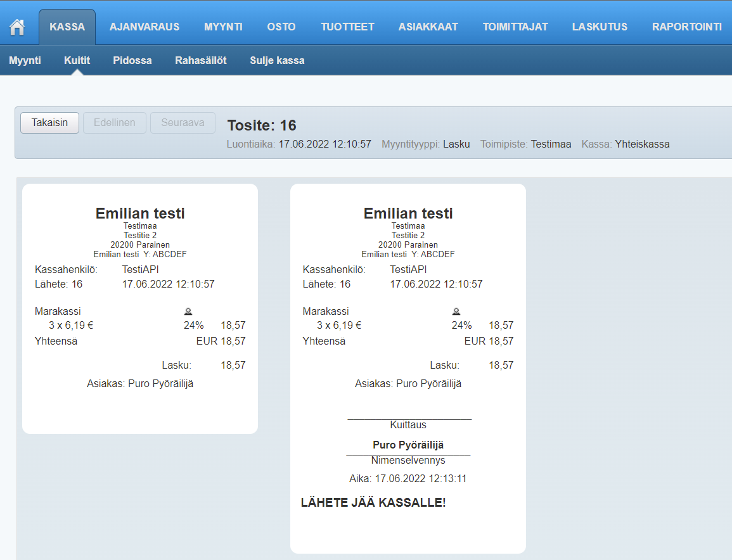The height and width of the screenshot is (560, 732).
Task: Click product icon on left receipt
Action: coord(188,311)
